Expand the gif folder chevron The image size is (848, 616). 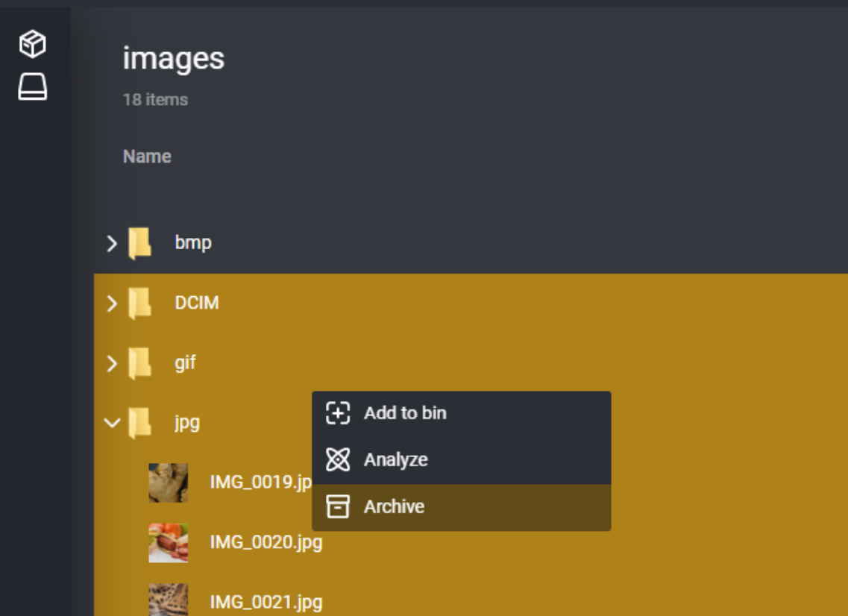pos(112,363)
